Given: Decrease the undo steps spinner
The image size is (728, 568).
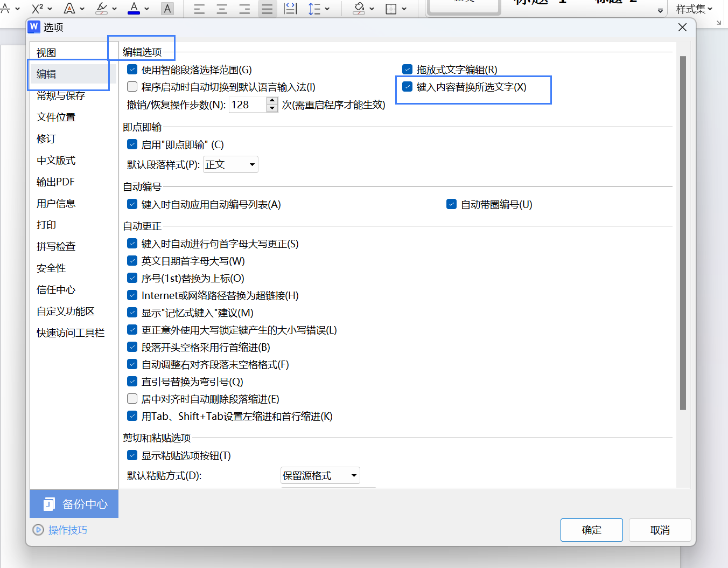Looking at the screenshot, I should [272, 108].
